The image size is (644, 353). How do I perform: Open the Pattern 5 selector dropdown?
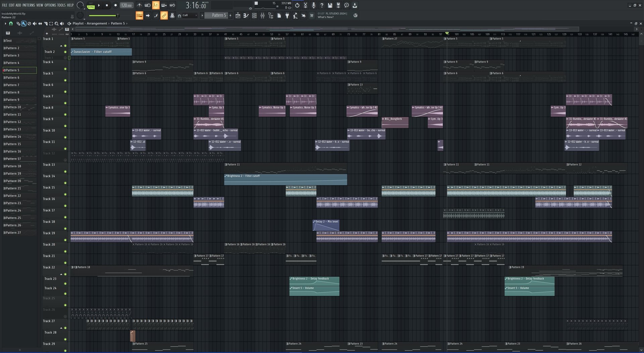(216, 15)
